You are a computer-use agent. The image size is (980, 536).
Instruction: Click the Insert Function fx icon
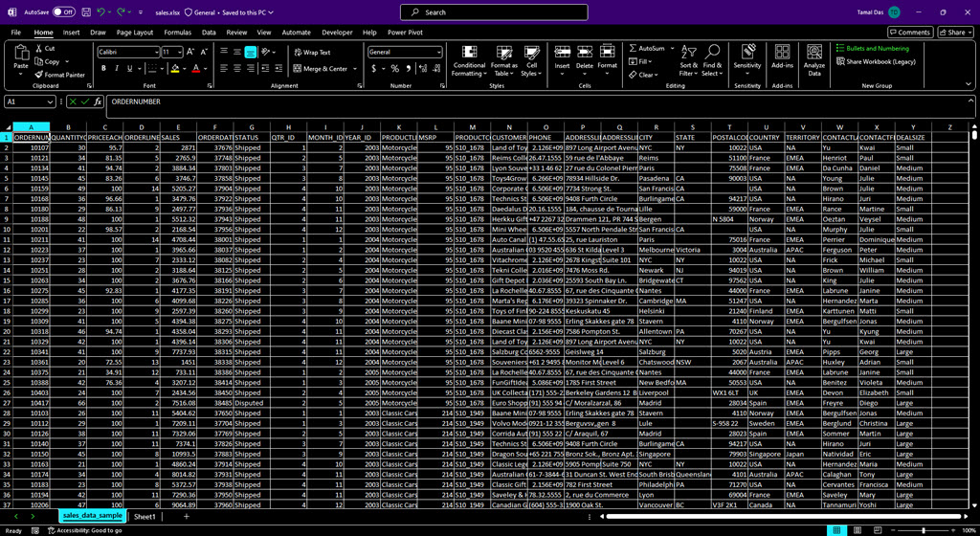pyautogui.click(x=98, y=101)
